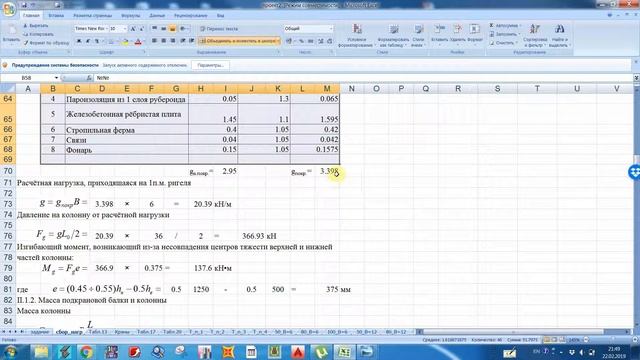640x360 pixels.
Task: Click cell with value 366.93 кН
Action: (259, 236)
